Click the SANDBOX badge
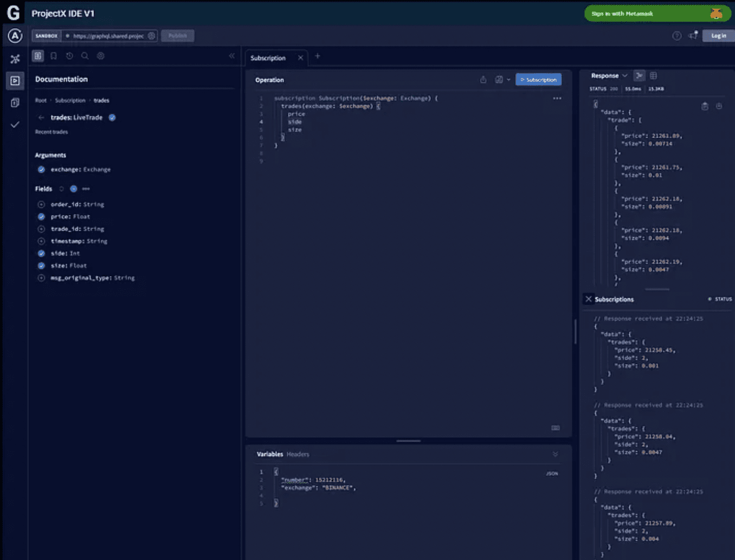The image size is (735, 560). 46,36
